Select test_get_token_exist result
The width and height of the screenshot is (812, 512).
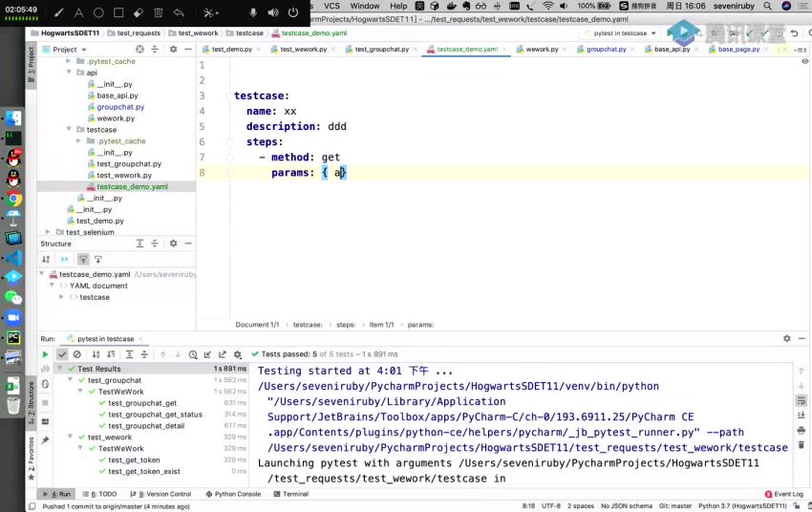point(144,471)
